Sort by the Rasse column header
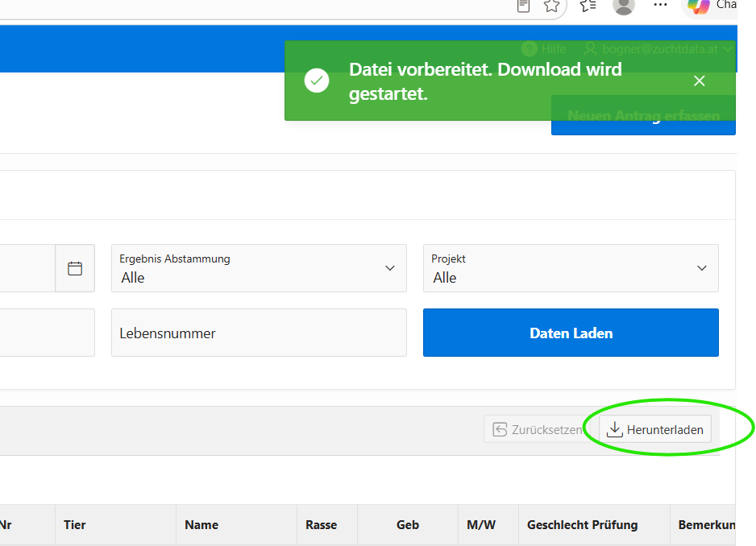This screenshot has height=546, width=756. click(321, 525)
